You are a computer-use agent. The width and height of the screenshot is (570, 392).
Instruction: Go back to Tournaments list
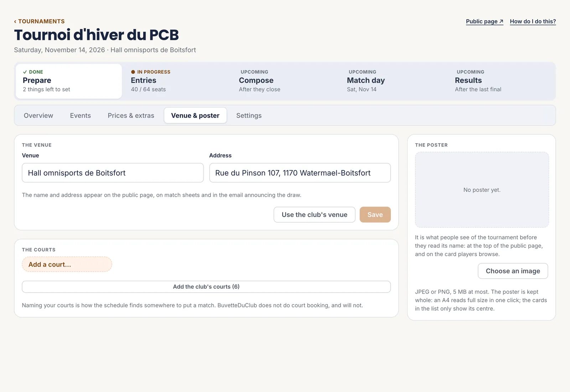click(39, 21)
